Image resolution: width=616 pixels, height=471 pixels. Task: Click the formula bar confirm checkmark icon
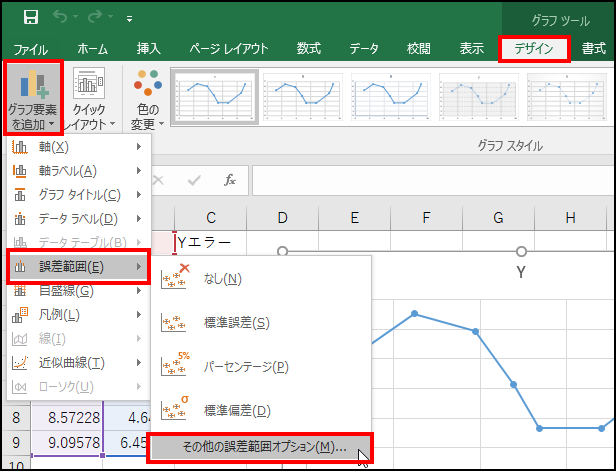click(194, 180)
